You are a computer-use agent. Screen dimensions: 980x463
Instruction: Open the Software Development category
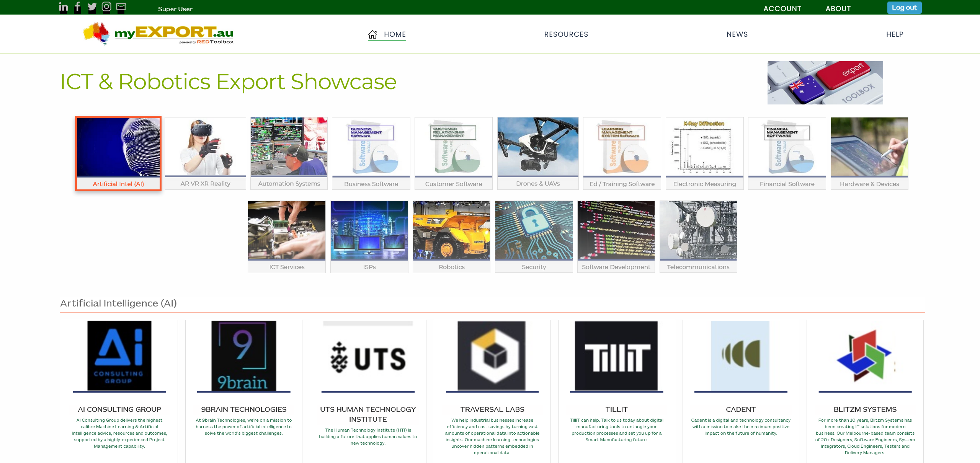616,236
